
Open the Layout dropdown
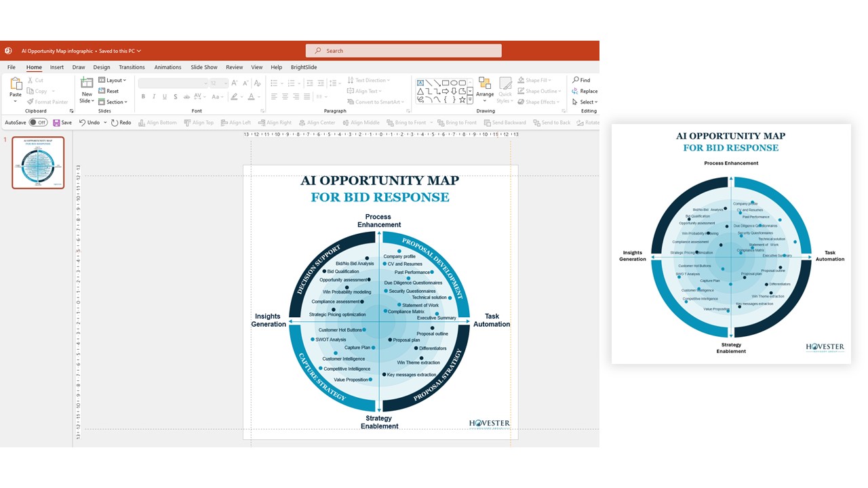coord(112,80)
